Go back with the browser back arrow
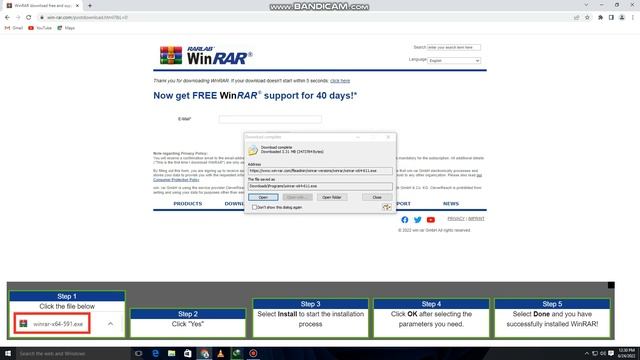Viewport: 640px width, 360px height. point(7,18)
